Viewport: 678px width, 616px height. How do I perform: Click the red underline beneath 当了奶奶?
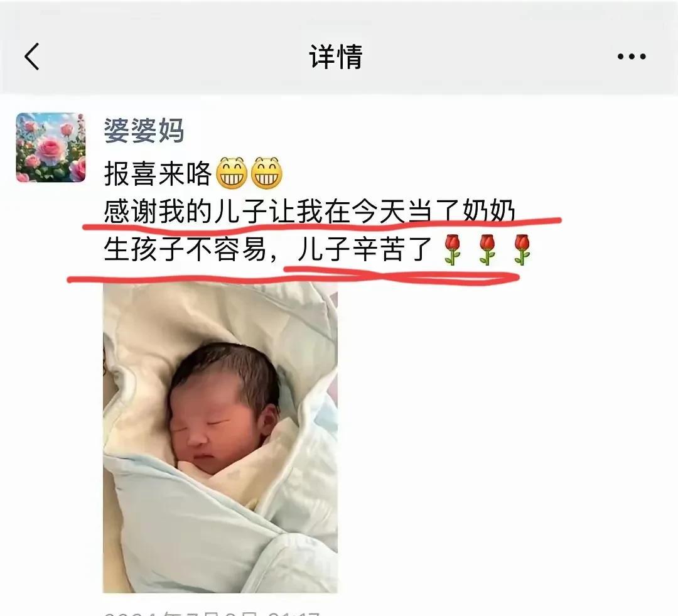click(484, 222)
